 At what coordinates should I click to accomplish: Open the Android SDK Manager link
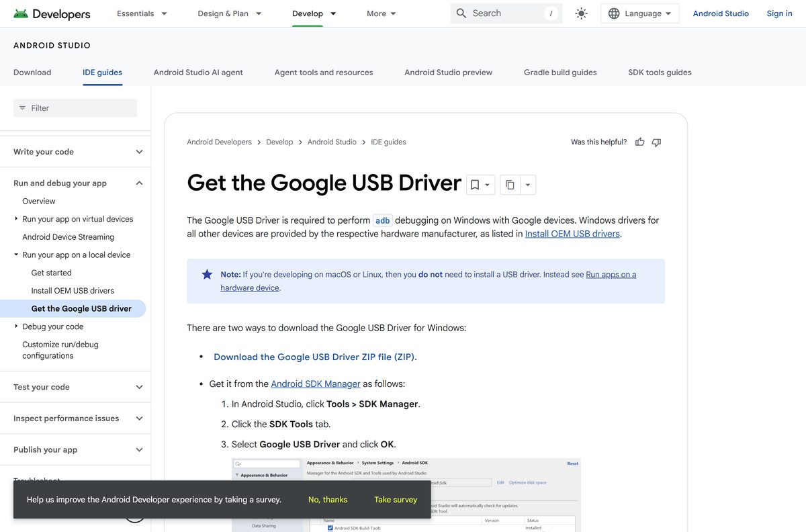pyautogui.click(x=316, y=384)
